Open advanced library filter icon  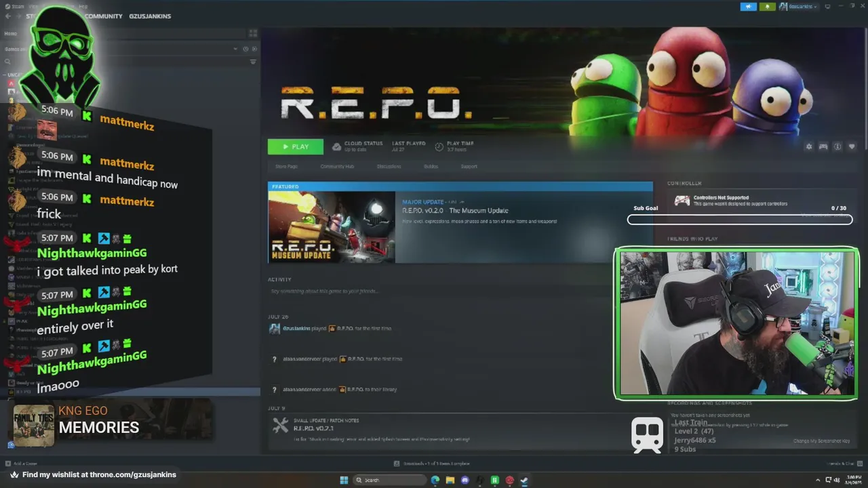pos(253,62)
